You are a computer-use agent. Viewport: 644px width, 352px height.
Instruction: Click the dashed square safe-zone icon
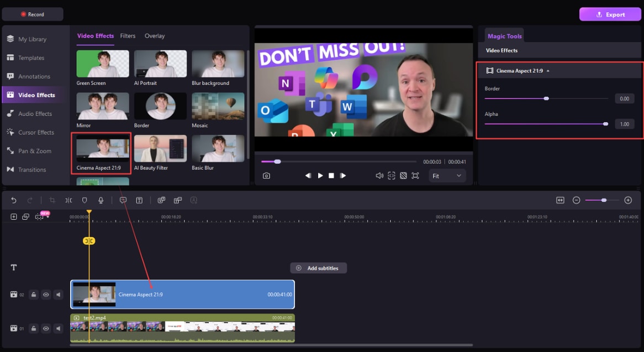(x=392, y=175)
